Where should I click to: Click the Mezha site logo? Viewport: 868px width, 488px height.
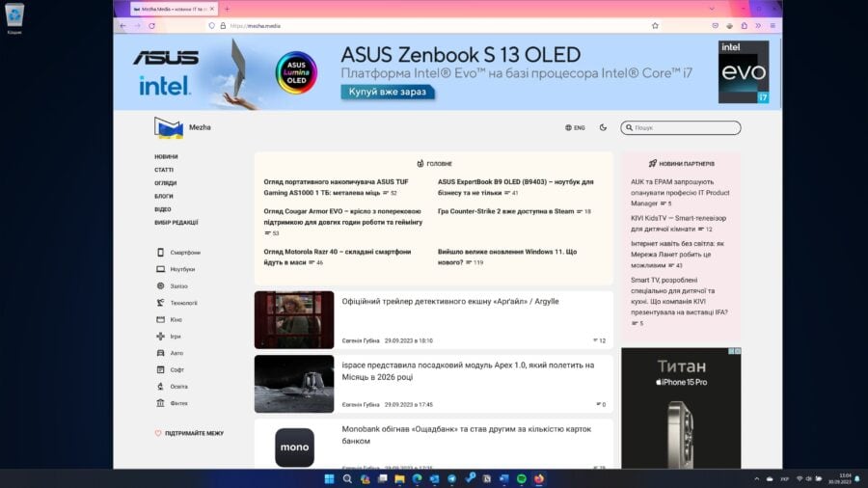click(169, 128)
